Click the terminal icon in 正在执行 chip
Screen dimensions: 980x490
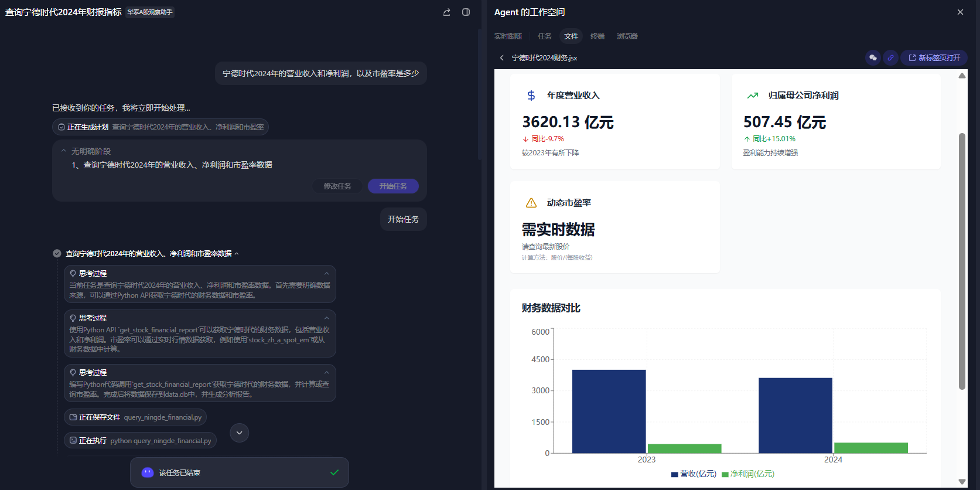tap(73, 440)
